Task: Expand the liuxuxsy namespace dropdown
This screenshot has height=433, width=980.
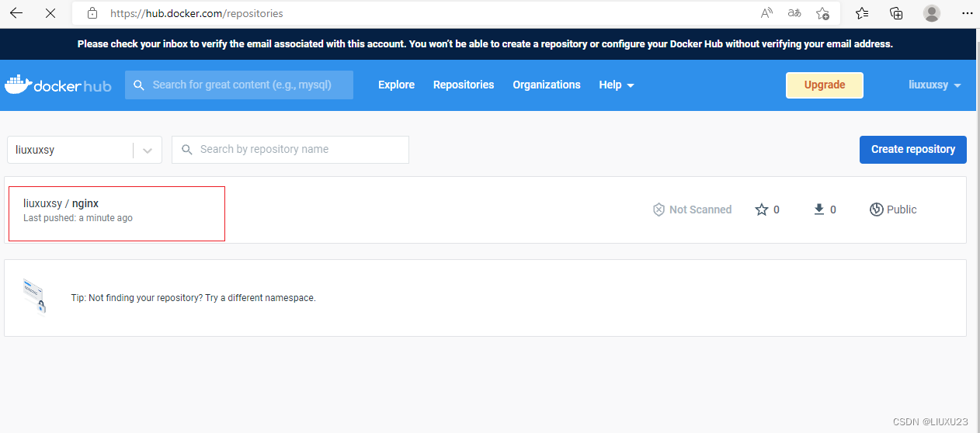Action: tap(148, 150)
